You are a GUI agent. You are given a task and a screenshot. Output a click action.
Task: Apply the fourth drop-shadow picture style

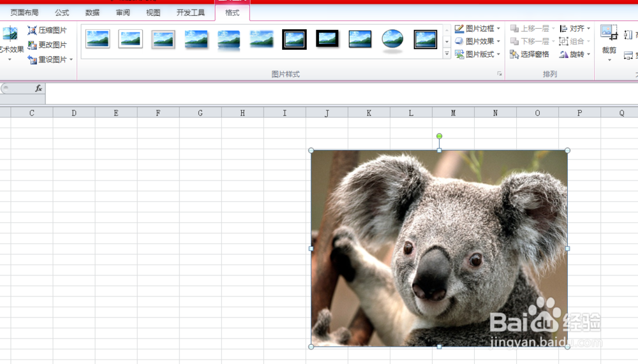(x=196, y=40)
